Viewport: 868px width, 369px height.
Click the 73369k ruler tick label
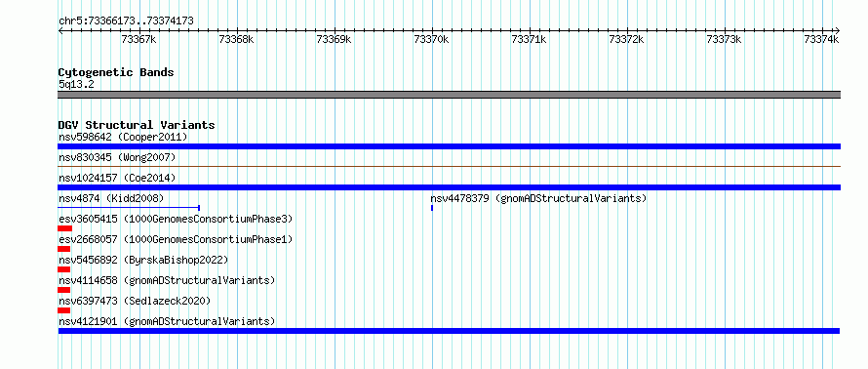[334, 39]
